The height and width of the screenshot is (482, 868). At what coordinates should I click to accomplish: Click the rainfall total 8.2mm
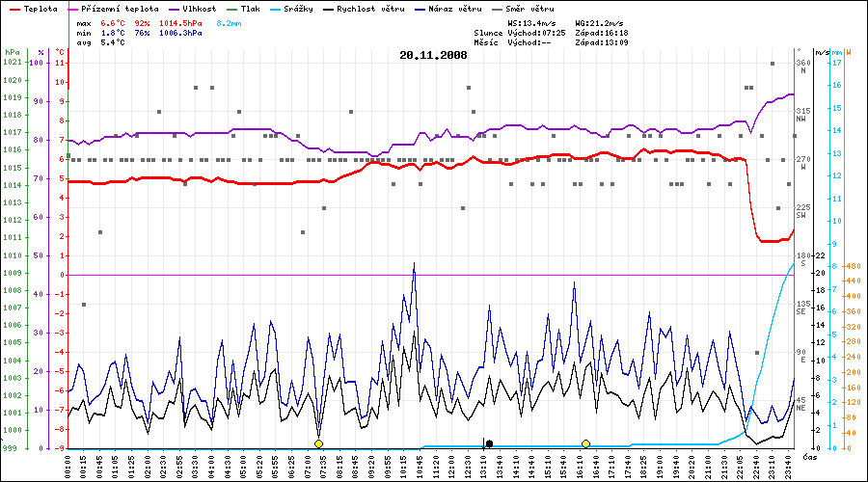tap(231, 21)
